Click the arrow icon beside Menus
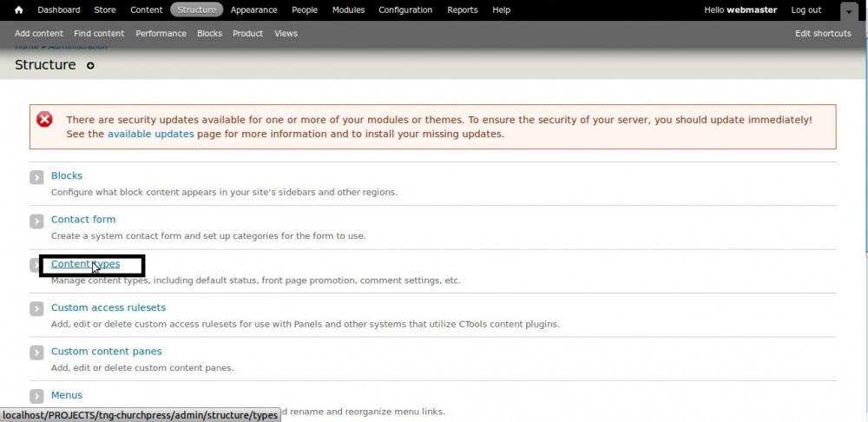Image resolution: width=868 pixels, height=422 pixels. pyautogui.click(x=36, y=396)
